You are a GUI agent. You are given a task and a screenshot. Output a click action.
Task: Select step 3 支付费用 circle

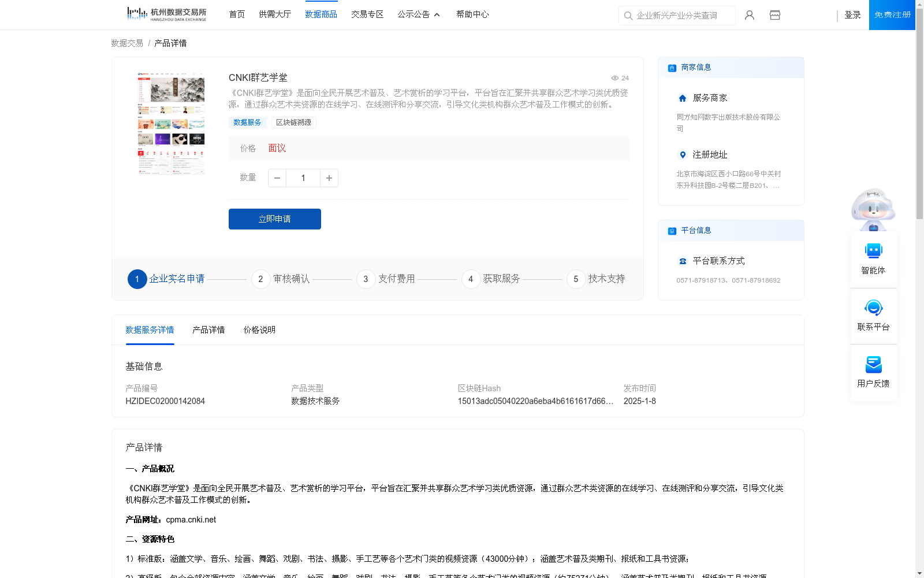pos(366,279)
